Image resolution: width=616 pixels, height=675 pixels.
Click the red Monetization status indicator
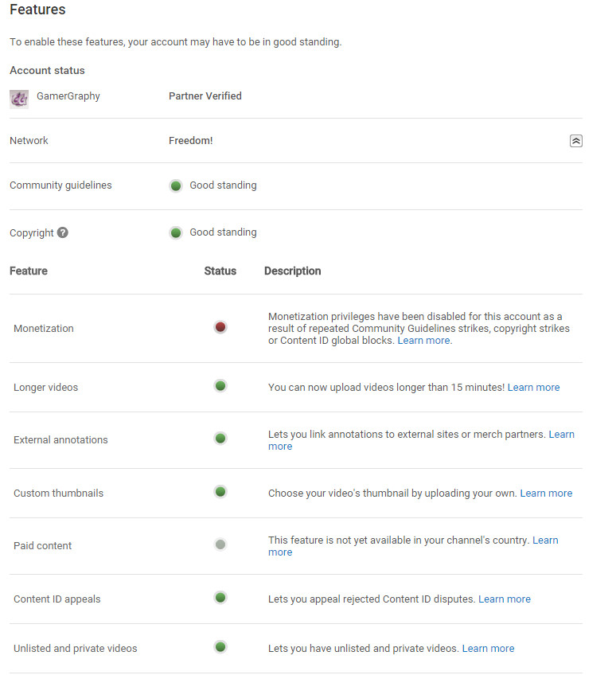tap(220, 327)
